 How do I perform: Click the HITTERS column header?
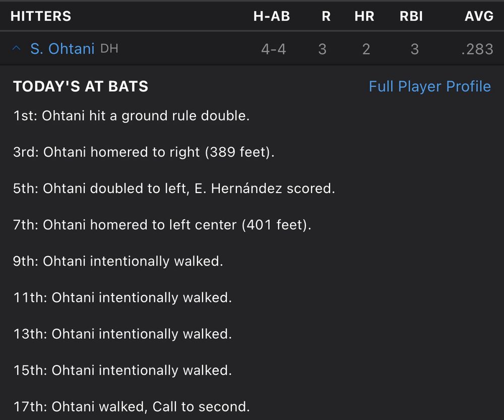point(41,16)
